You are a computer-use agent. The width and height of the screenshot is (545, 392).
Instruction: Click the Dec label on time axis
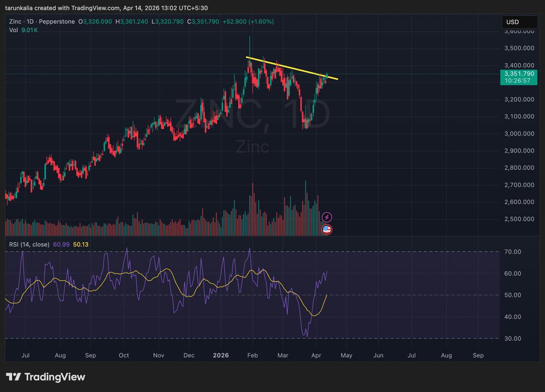tap(189, 356)
